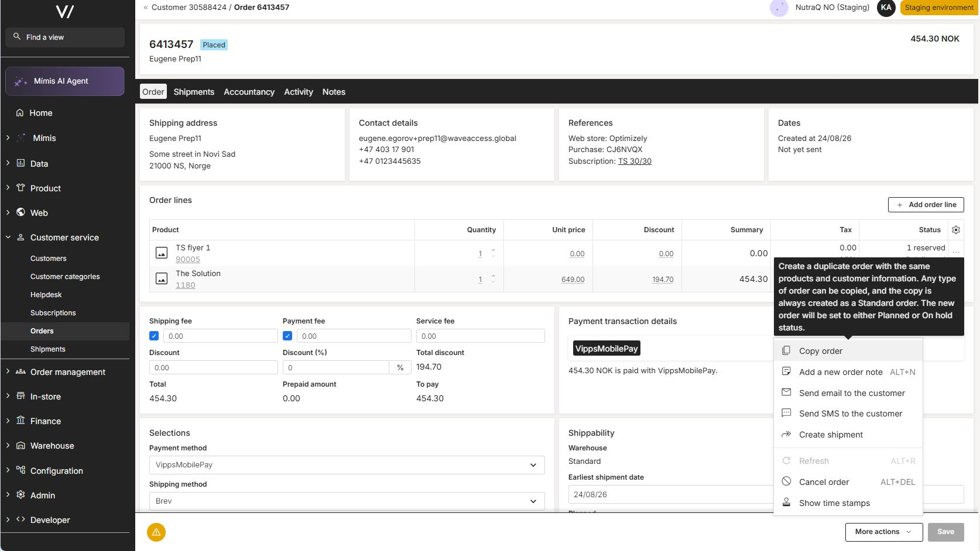
Task: Open Helpdesk in sidebar
Action: point(46,295)
